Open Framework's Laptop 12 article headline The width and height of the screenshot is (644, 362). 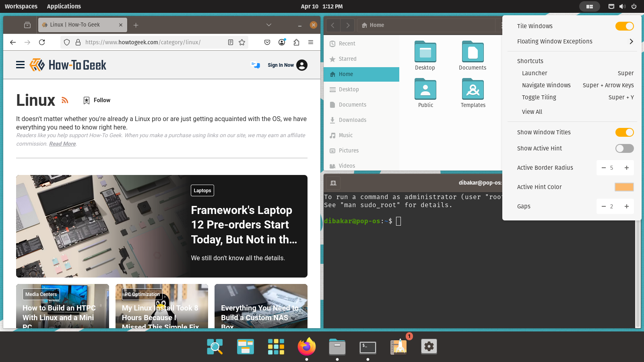pyautogui.click(x=244, y=225)
